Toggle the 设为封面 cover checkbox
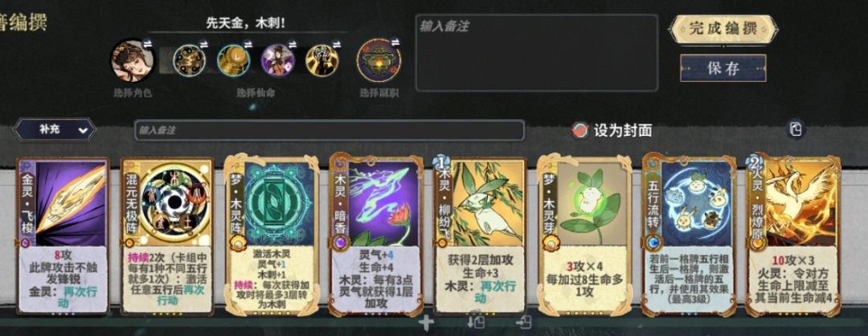Image resolution: width=868 pixels, height=336 pixels. 579,131
